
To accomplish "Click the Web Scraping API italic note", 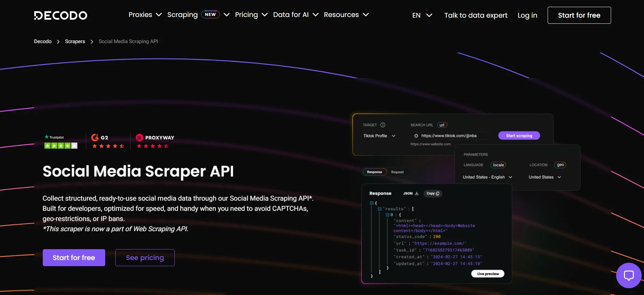I will pos(115,229).
